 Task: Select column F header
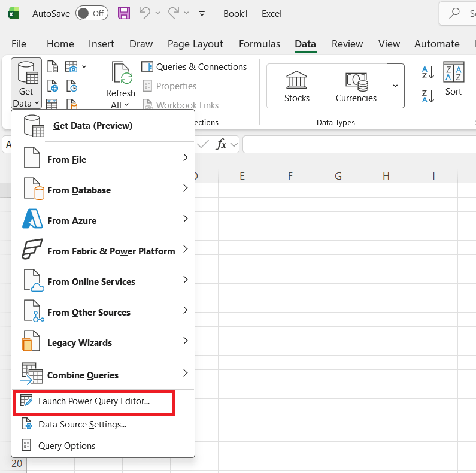(x=290, y=176)
